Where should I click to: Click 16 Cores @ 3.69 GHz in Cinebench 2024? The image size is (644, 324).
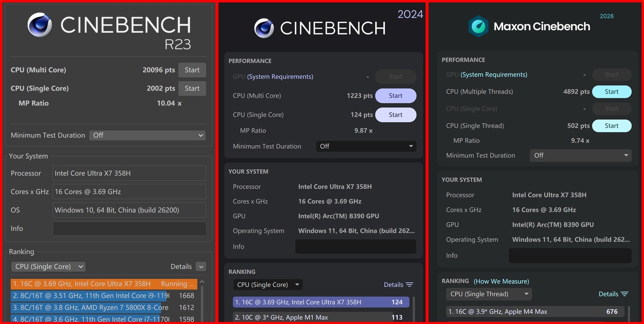330,201
